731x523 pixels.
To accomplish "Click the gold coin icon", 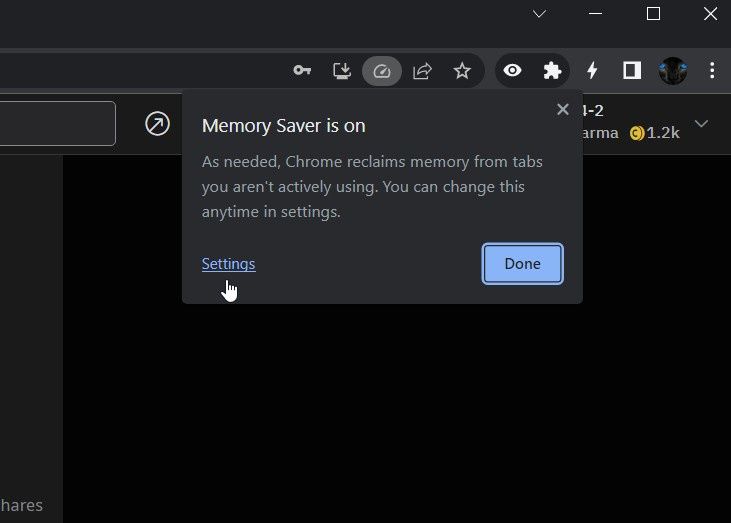I will pos(637,133).
